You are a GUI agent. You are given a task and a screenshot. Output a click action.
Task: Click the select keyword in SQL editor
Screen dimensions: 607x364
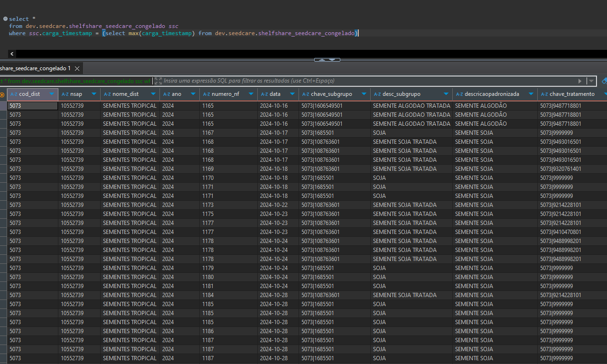click(x=19, y=19)
